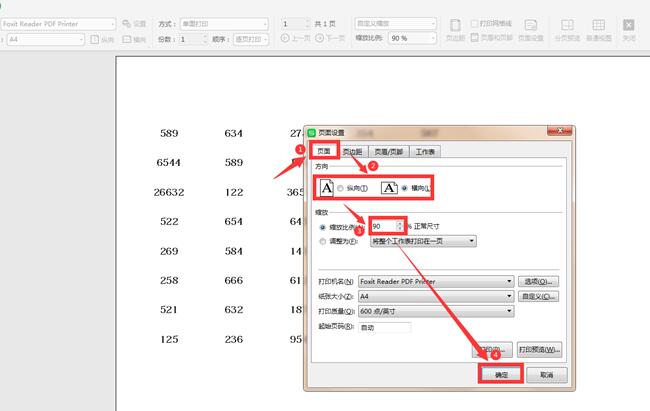Image resolution: width=650 pixels, height=411 pixels.
Task: Select the 纵向 portrait radio button
Action: (x=341, y=188)
